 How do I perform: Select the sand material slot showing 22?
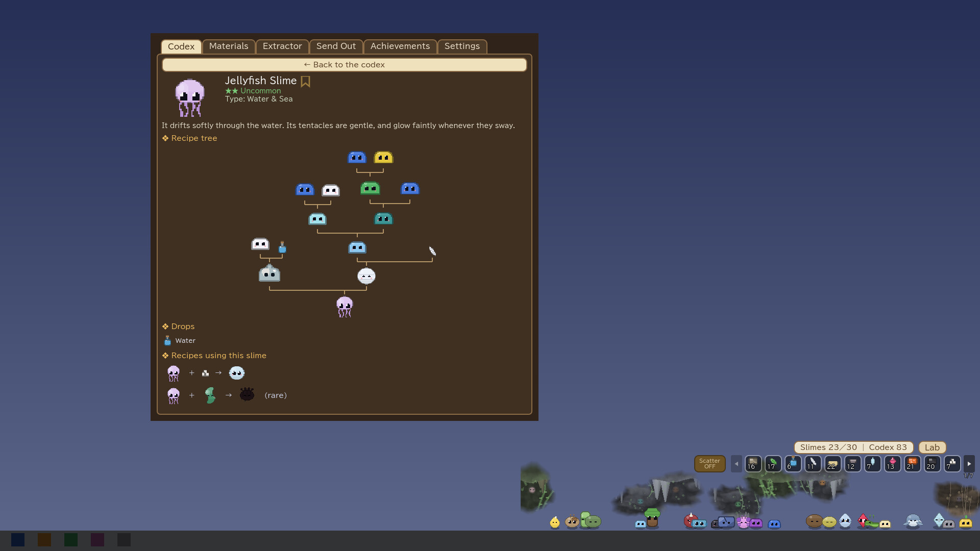[832, 464]
